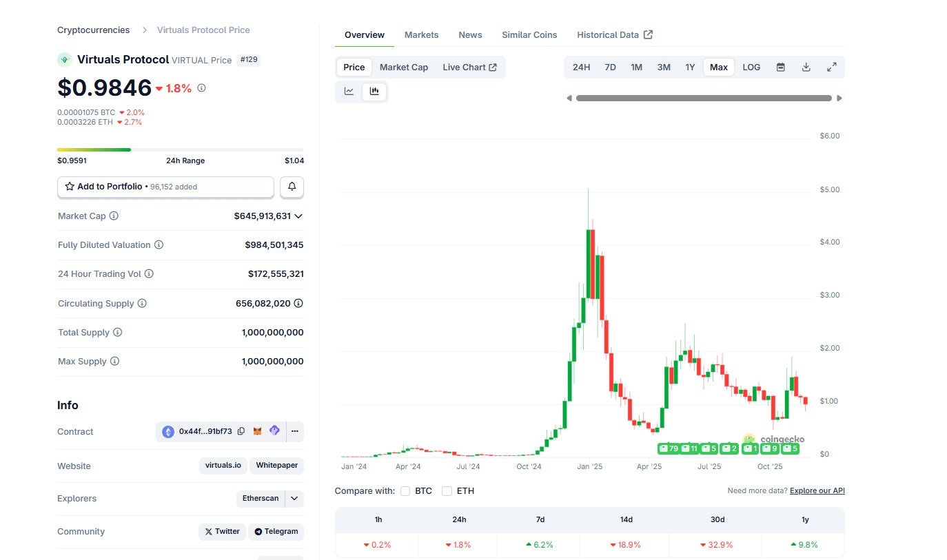Set a price alert with the bell icon
The width and height of the screenshot is (947, 560).
point(292,187)
